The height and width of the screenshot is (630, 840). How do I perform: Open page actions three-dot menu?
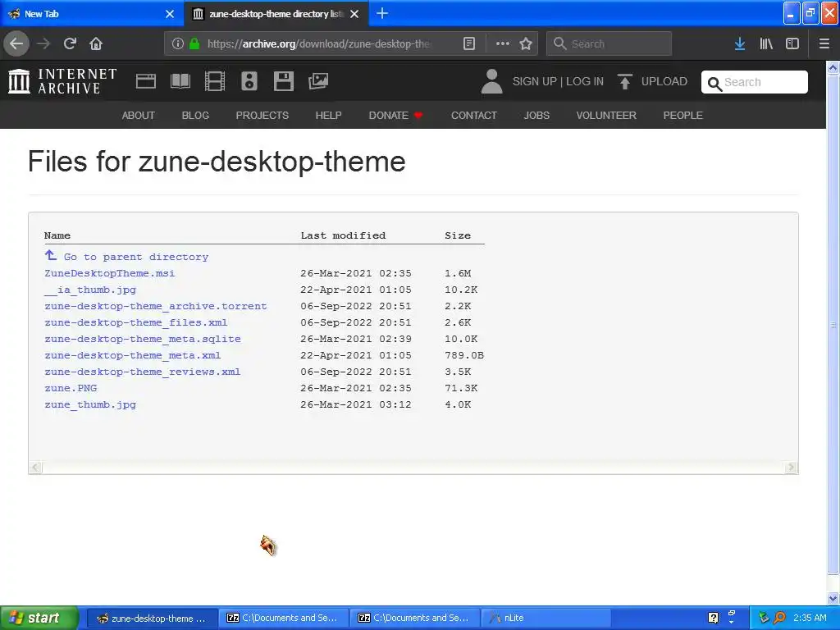click(x=503, y=43)
